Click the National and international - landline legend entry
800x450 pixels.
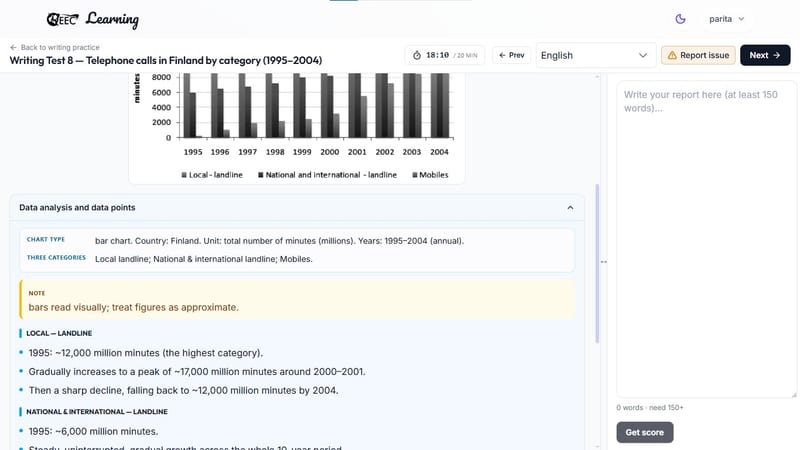327,174
